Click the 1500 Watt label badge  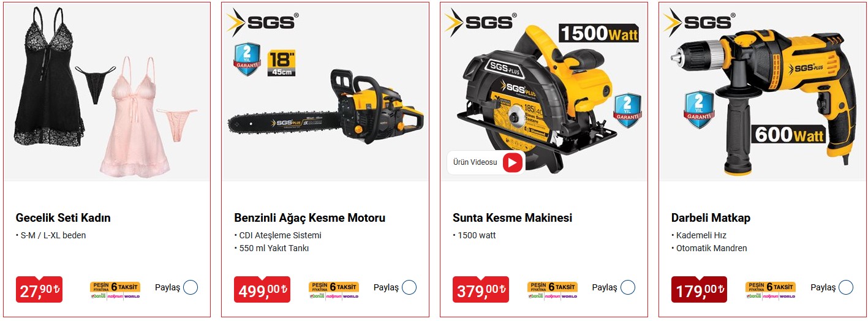click(598, 32)
